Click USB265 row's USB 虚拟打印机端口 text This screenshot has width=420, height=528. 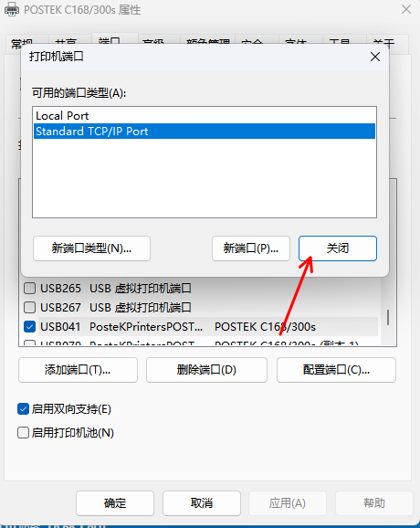(x=141, y=289)
